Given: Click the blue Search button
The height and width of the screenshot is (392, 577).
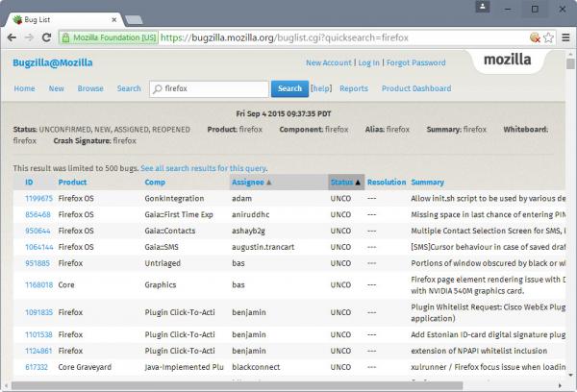Looking at the screenshot, I should click(x=289, y=88).
